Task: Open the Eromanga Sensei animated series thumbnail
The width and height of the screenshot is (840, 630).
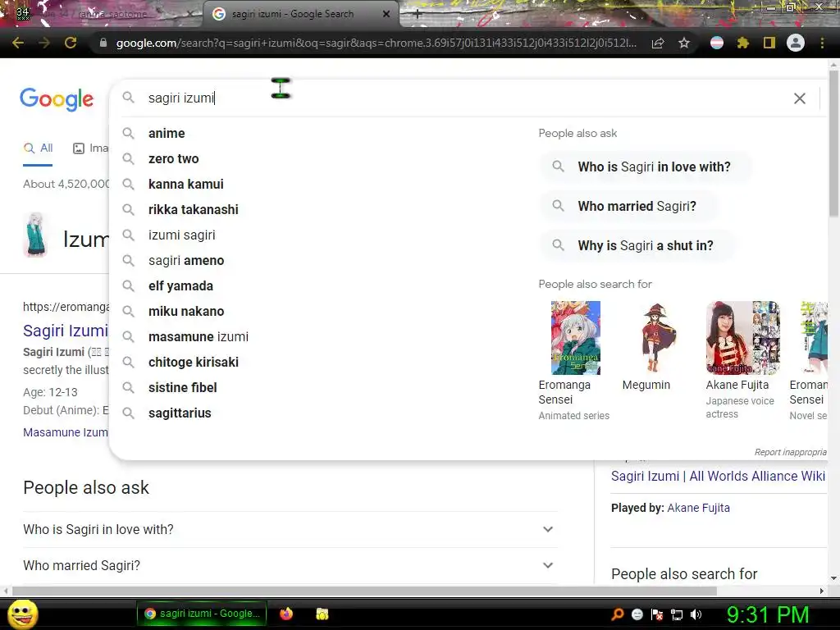Action: coord(576,337)
